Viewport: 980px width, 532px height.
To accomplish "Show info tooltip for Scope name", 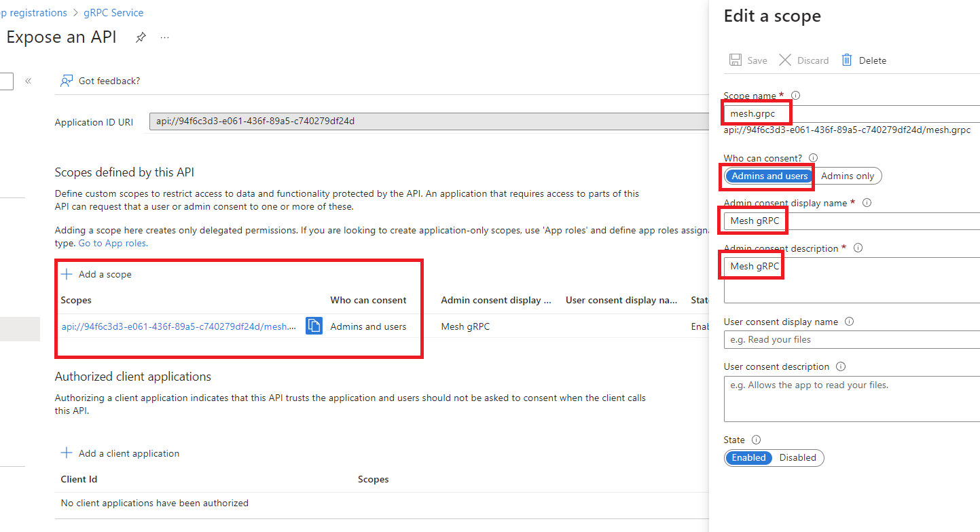I will (x=796, y=96).
